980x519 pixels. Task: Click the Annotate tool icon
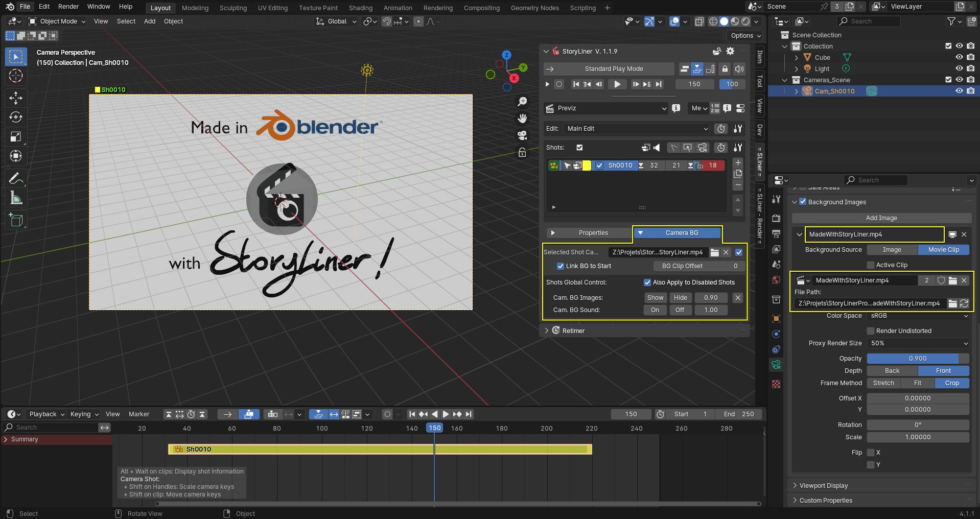[x=16, y=178]
